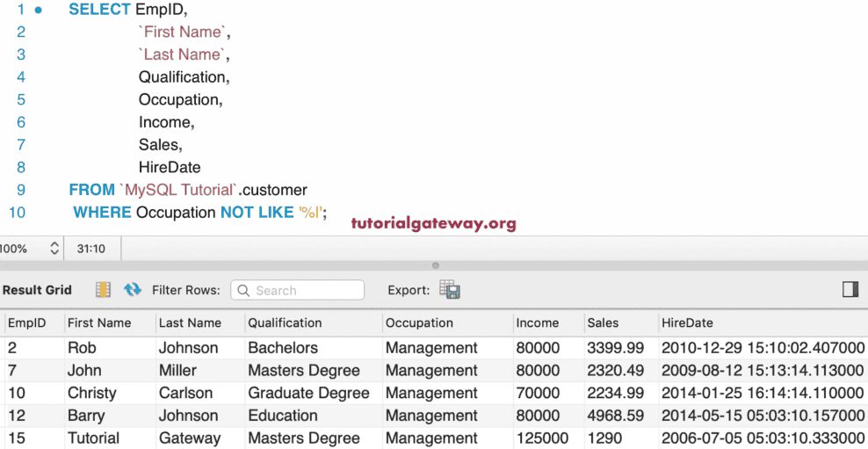Sort by the Income column header
Screen dimensions: 868x449
pos(538,322)
